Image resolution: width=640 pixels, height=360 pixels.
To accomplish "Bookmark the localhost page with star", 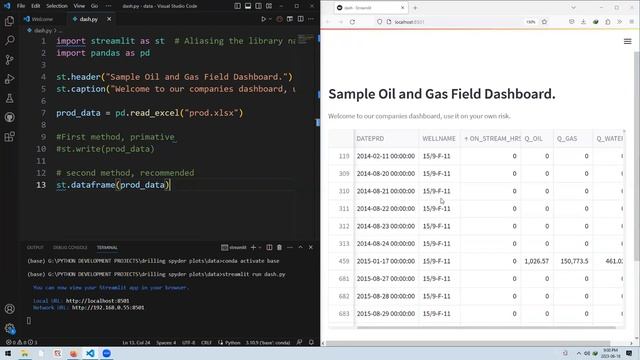I will pyautogui.click(x=544, y=22).
